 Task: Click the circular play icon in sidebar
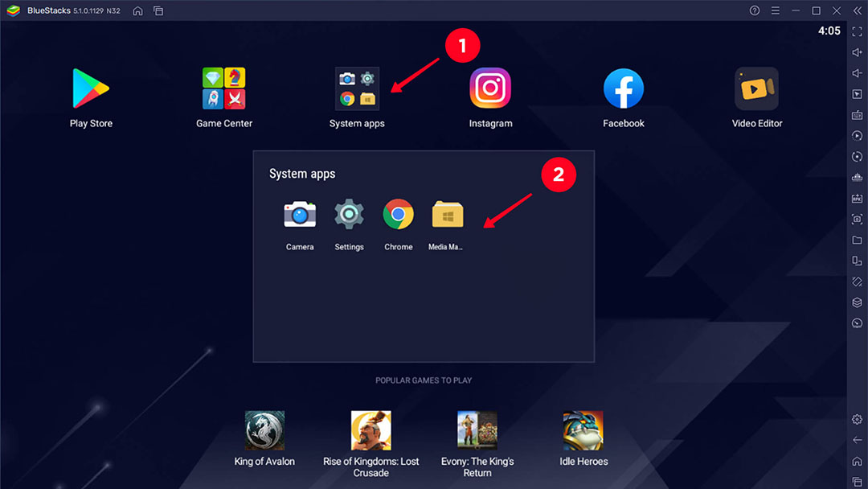[x=857, y=136]
